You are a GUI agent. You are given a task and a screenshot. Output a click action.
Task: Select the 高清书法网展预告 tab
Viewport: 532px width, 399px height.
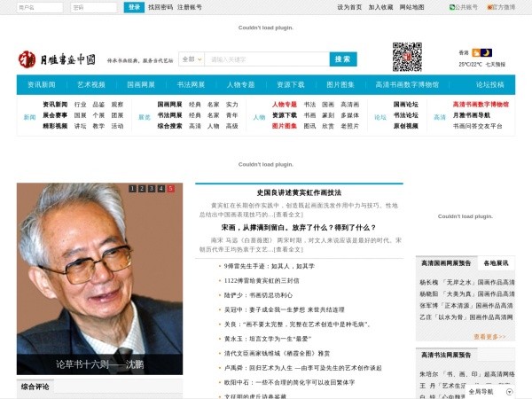click(446, 355)
